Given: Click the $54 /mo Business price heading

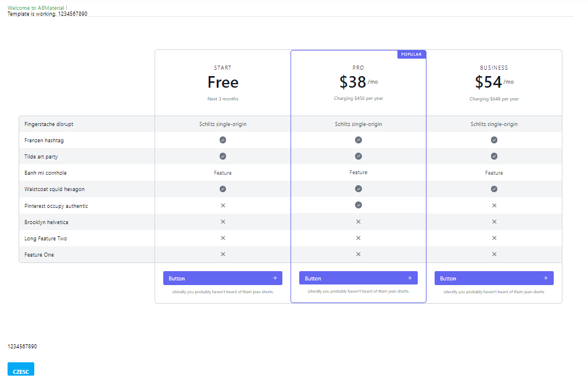Looking at the screenshot, I should tap(494, 82).
